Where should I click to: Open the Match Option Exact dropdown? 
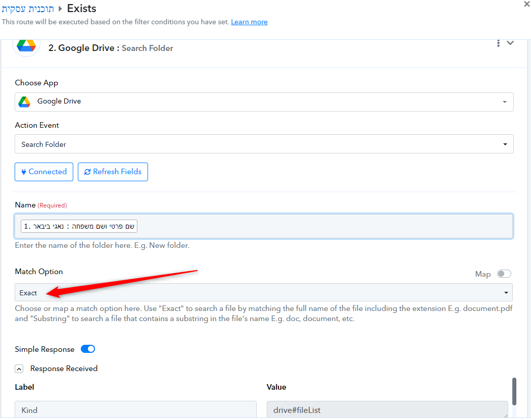pos(263,292)
